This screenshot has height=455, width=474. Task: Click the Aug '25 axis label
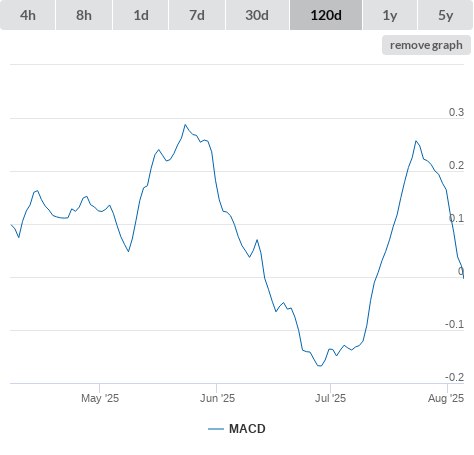446,398
